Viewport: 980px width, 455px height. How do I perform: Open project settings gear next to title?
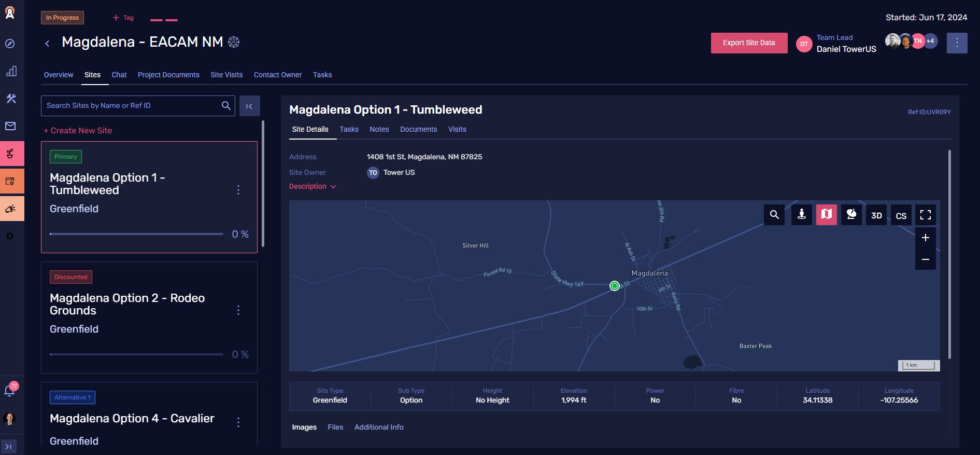click(x=234, y=42)
